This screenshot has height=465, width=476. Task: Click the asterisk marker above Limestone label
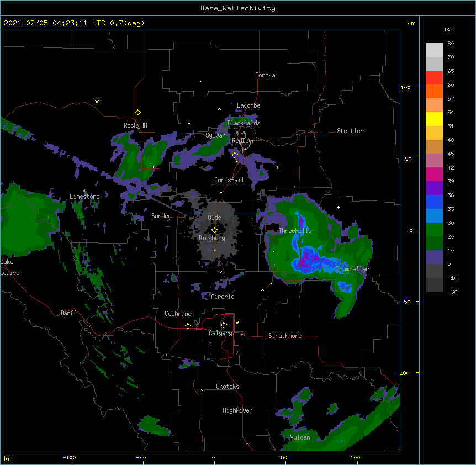pyautogui.click(x=85, y=191)
